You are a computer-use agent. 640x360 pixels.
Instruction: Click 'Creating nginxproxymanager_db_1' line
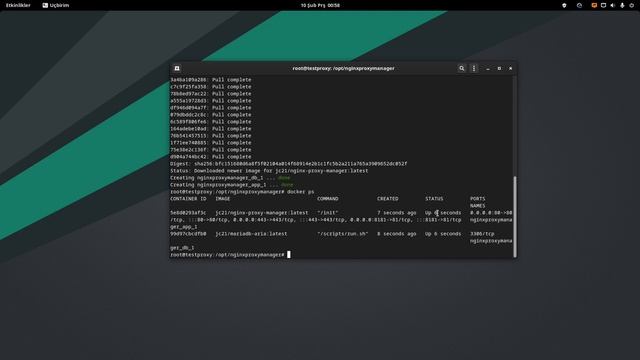tap(230, 178)
